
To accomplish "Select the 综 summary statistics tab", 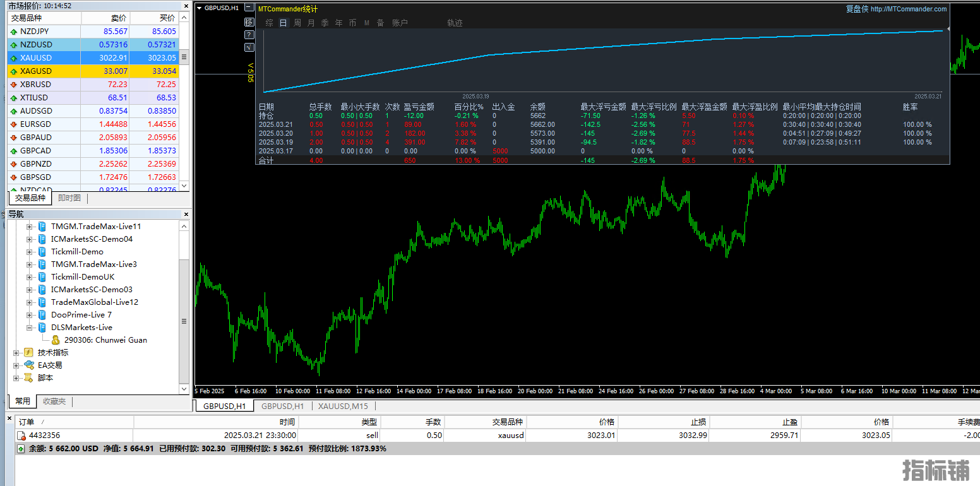I will point(270,23).
